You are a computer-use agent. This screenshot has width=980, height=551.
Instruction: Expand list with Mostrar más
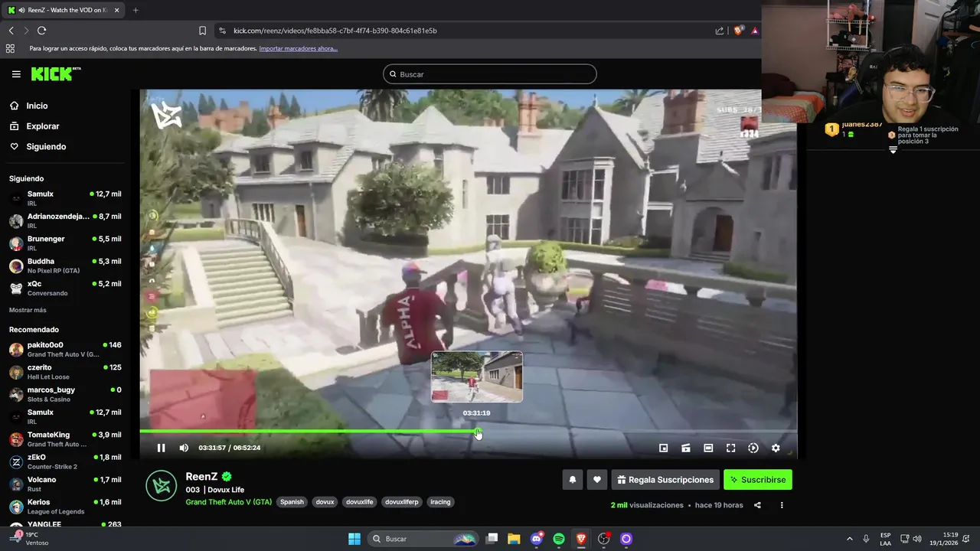pos(28,310)
